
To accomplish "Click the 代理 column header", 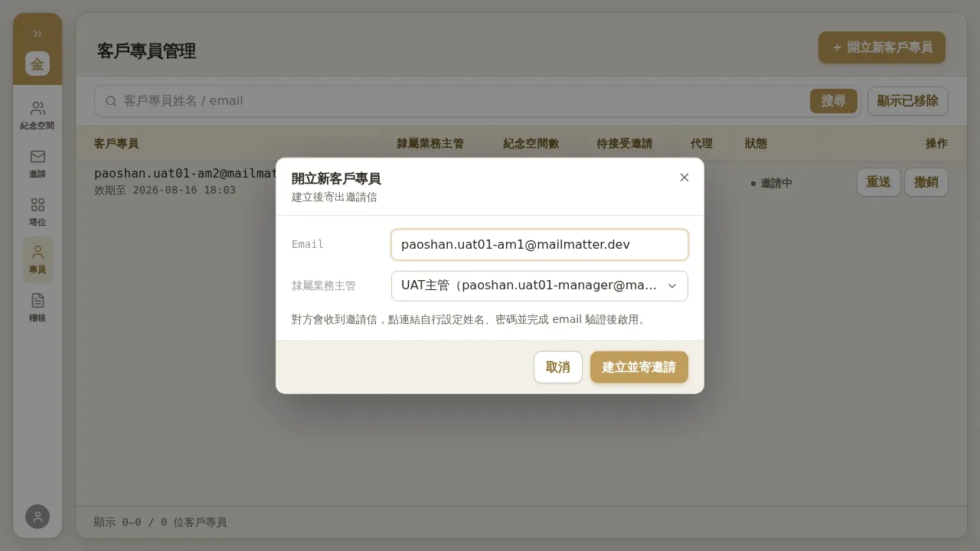I will click(x=701, y=144).
